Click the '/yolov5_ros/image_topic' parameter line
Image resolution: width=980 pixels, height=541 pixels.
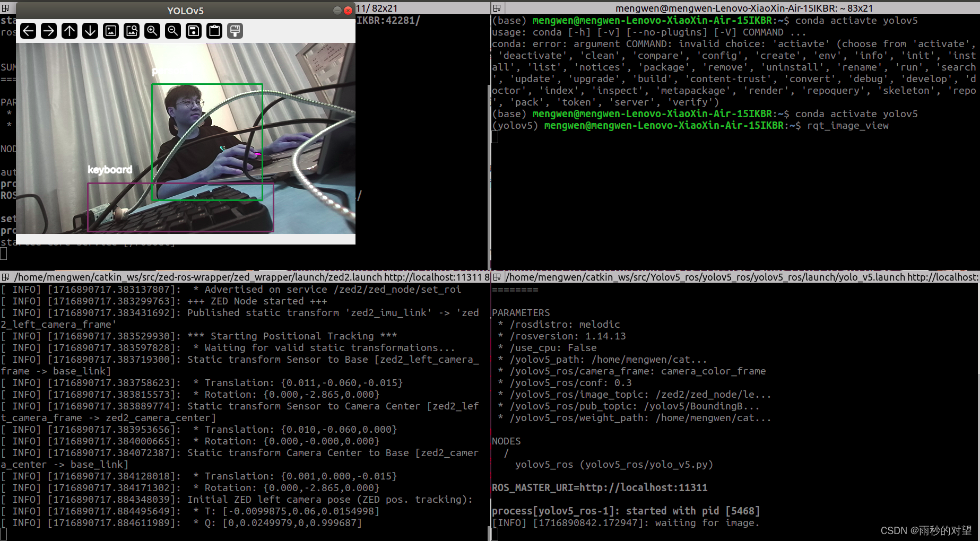[x=634, y=395]
